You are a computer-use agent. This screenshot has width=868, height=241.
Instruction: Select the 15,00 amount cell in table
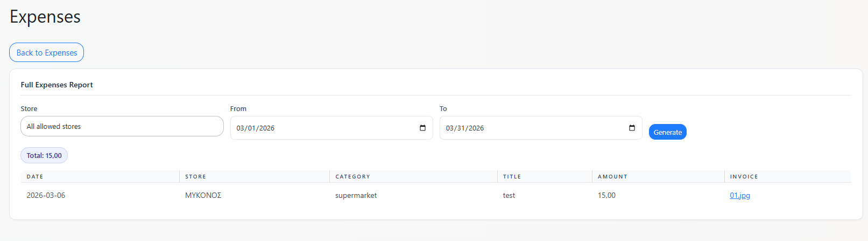pyautogui.click(x=606, y=195)
